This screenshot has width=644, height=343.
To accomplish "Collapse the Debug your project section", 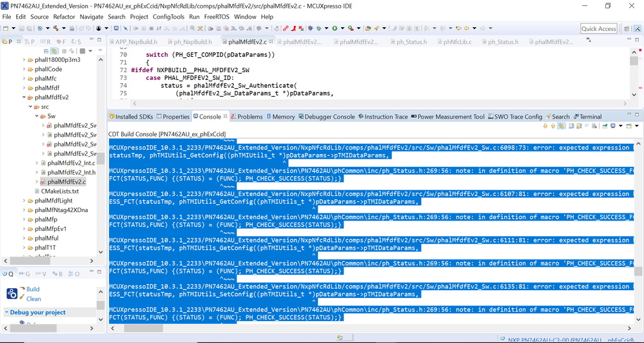I will tap(6, 312).
